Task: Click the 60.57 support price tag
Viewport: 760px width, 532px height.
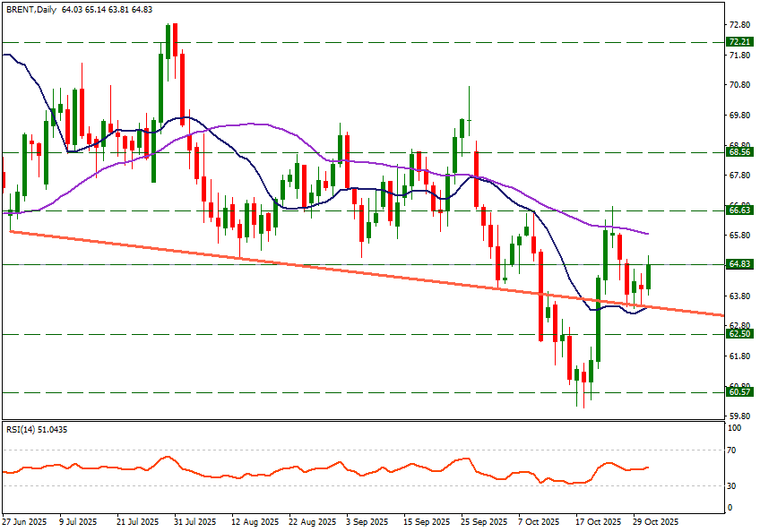Action: tap(739, 392)
